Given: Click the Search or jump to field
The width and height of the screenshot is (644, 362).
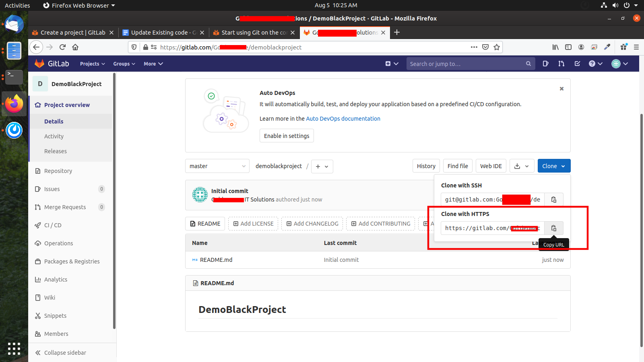Looking at the screenshot, I should 467,64.
